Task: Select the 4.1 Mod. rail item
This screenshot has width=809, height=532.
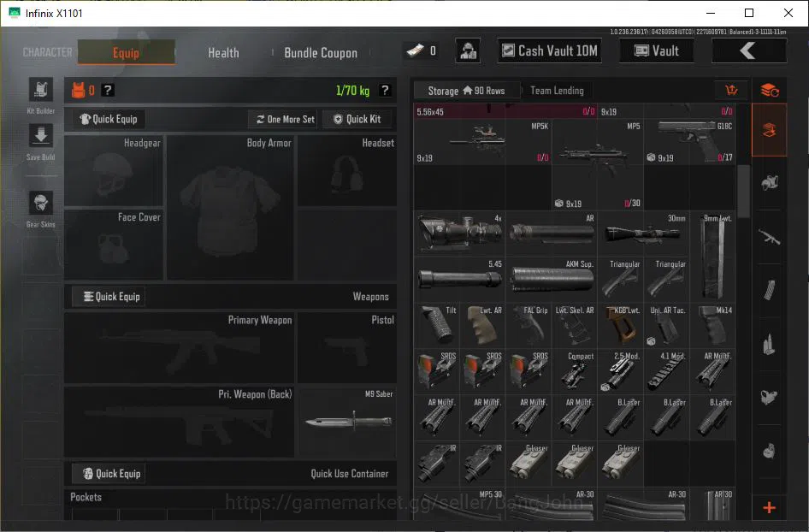Action: [666, 371]
